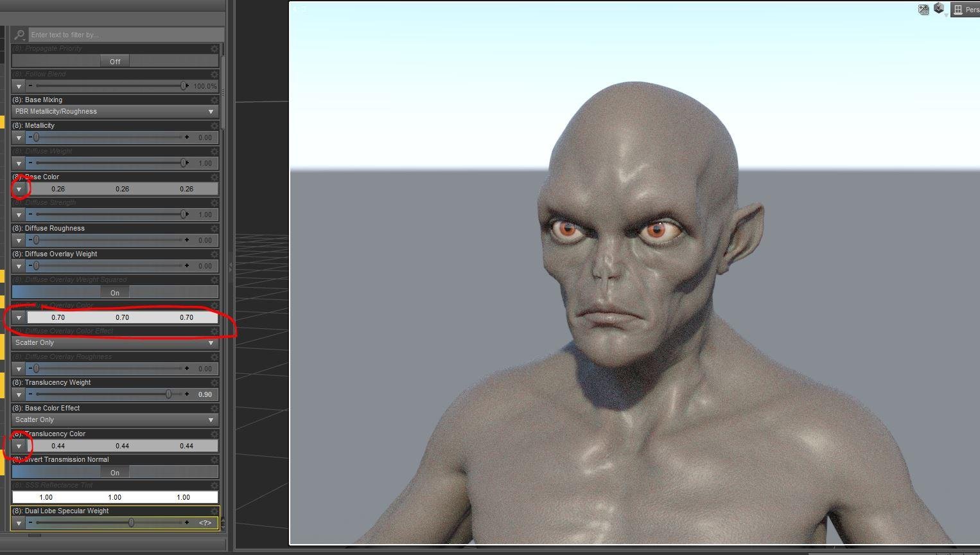Expand the Metallicity map arrow
The width and height of the screenshot is (980, 555).
(19, 137)
